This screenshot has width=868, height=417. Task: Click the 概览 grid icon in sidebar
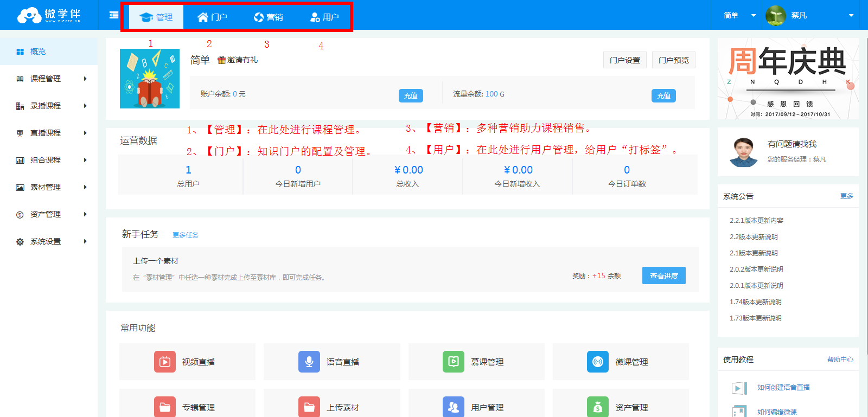[20, 52]
